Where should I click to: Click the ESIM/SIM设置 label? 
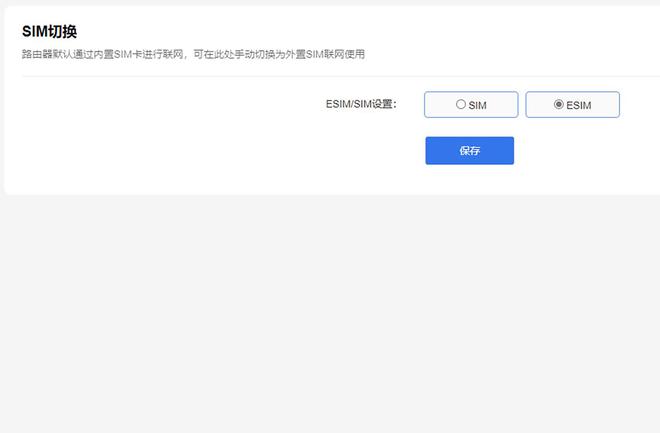click(361, 104)
